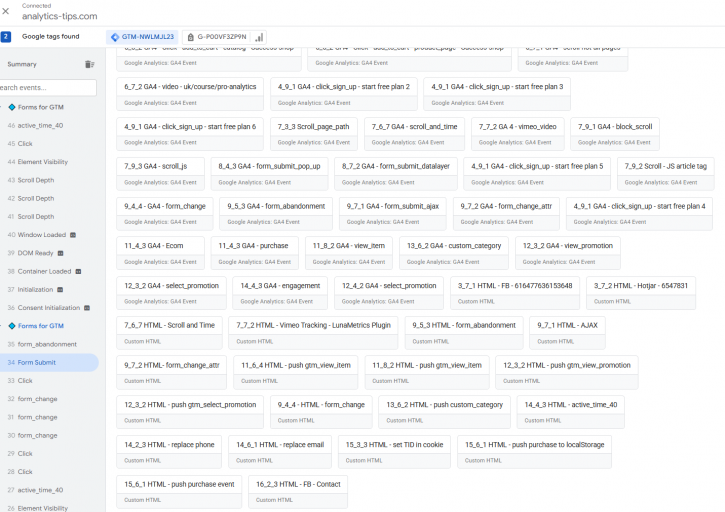Open tag 9_7_1 HTML - AJAX
Screen dimensions: 725x512
(567, 333)
